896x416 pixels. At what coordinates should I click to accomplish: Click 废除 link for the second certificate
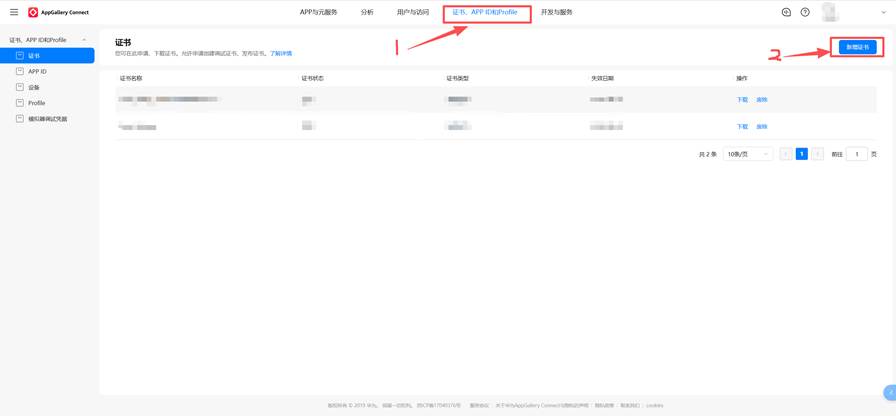(x=762, y=127)
